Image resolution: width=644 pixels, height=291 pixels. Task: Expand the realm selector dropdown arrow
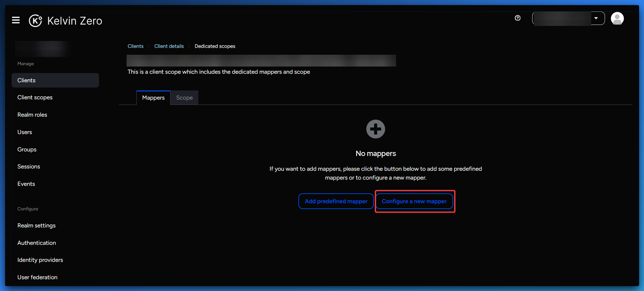pos(596,18)
